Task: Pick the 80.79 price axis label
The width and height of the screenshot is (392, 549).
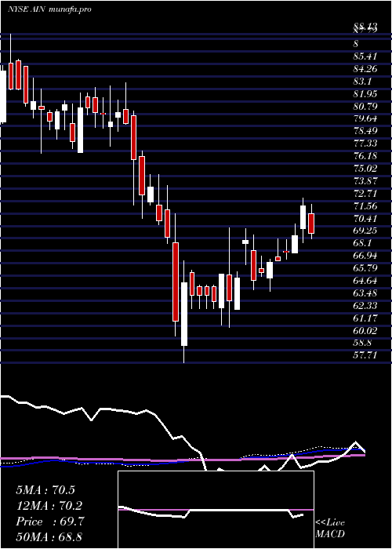Action: (x=366, y=106)
